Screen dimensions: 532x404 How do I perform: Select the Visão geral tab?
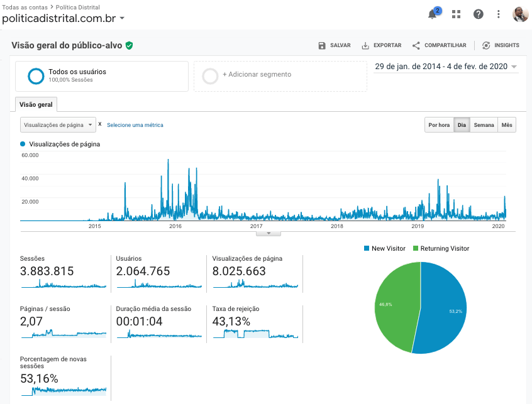[36, 104]
